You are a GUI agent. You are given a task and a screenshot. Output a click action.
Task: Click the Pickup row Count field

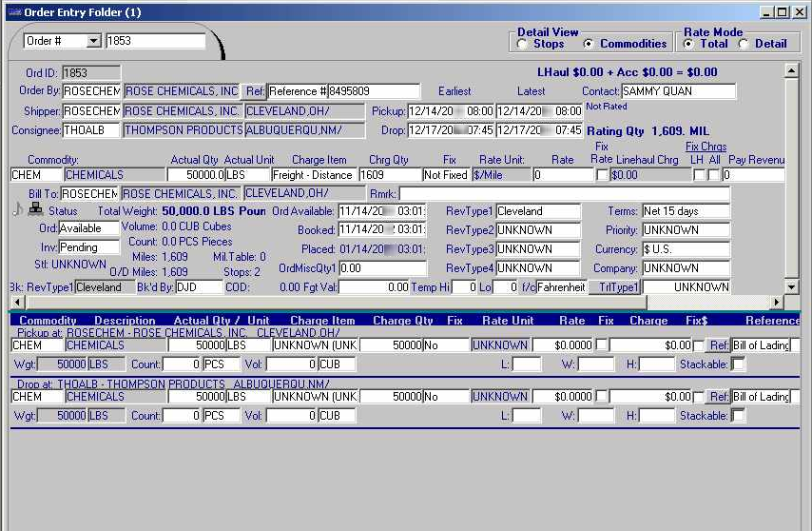pyautogui.click(x=182, y=364)
